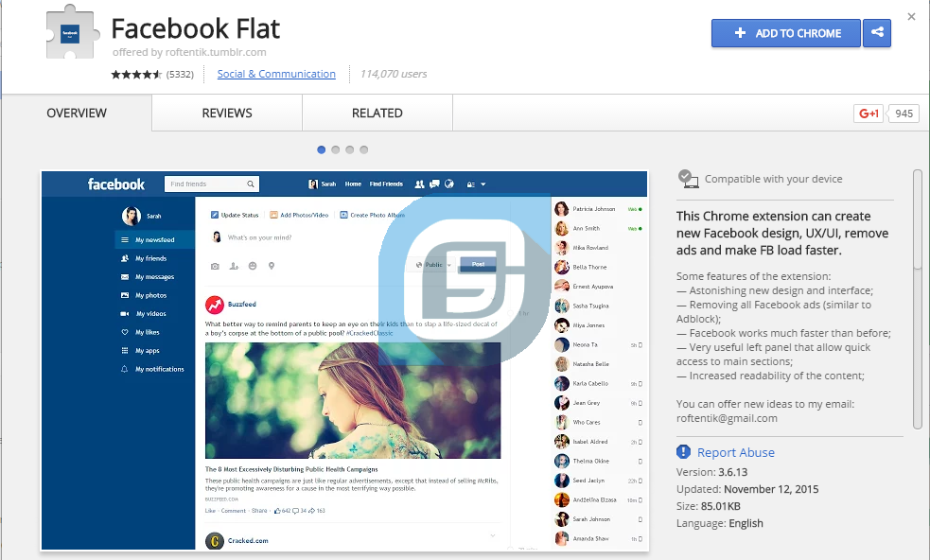Screen dimensions: 930x560
Task: Open the Messenger chat icon in the navbar
Action: tap(434, 184)
